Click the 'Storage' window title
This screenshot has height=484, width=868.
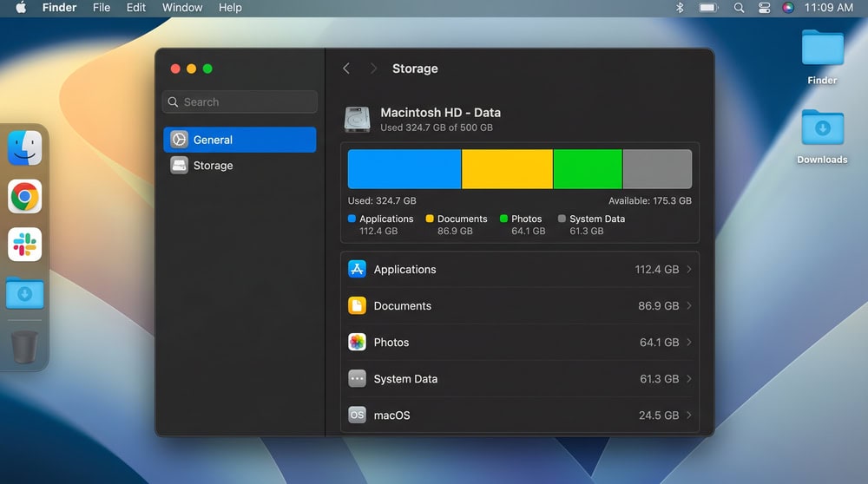[x=415, y=69]
